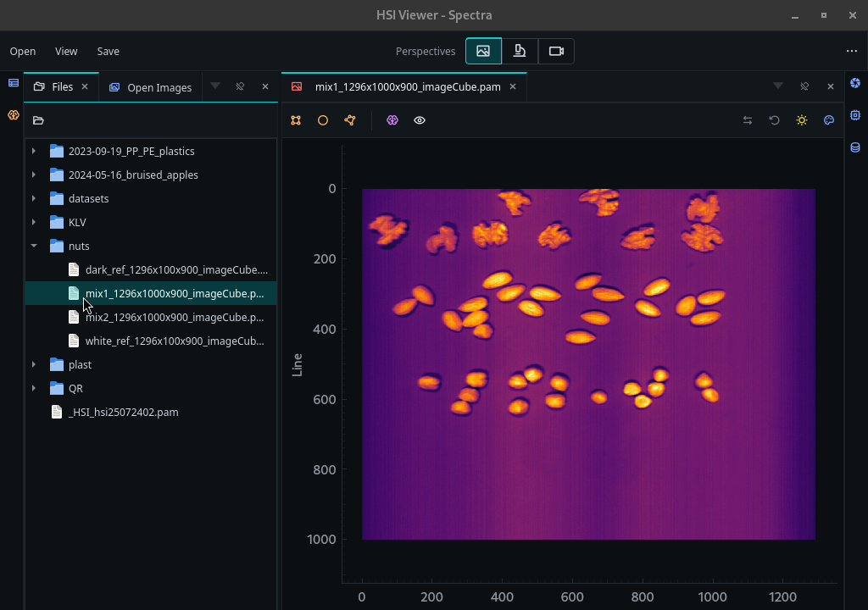Open the three-dot overflow menu

click(x=851, y=51)
